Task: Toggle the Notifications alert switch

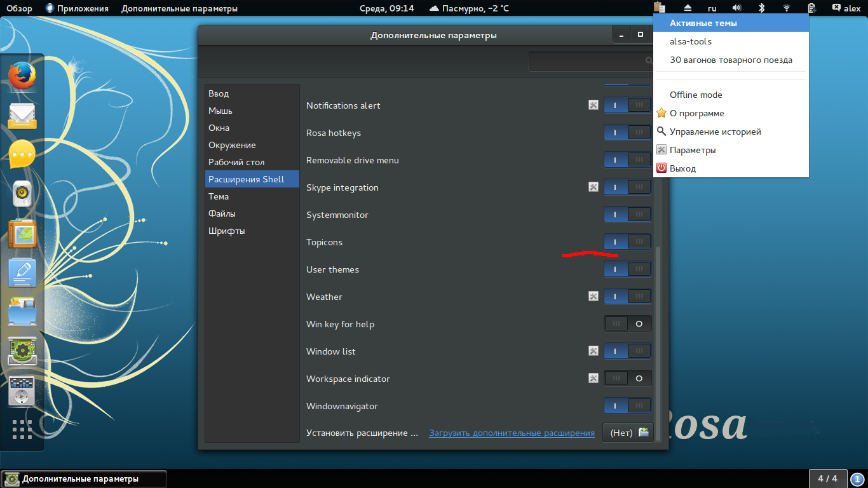Action: [x=627, y=105]
